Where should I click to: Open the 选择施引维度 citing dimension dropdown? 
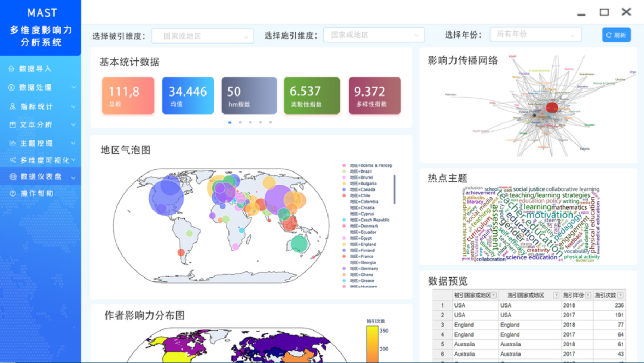coord(373,35)
